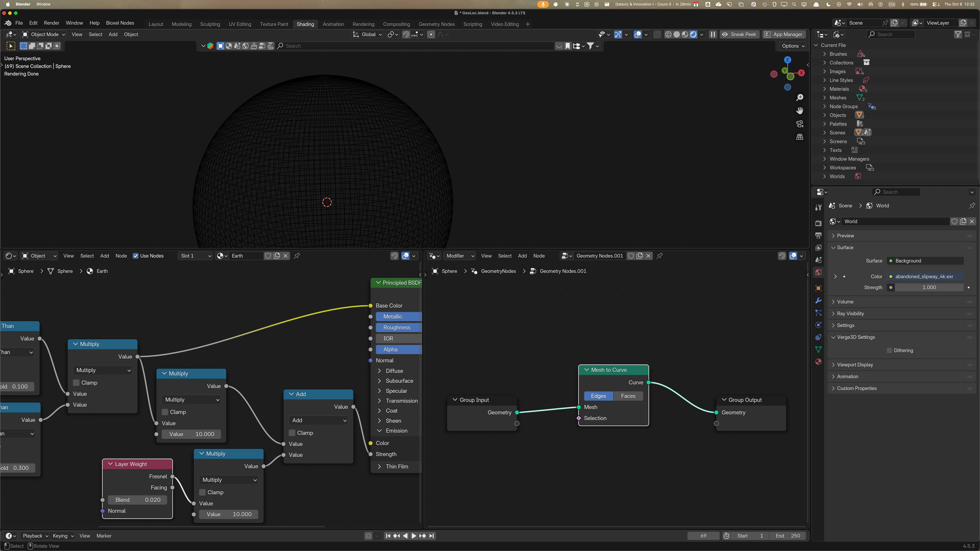Open the Edit menu
This screenshot has height=551, width=980.
(x=34, y=23)
